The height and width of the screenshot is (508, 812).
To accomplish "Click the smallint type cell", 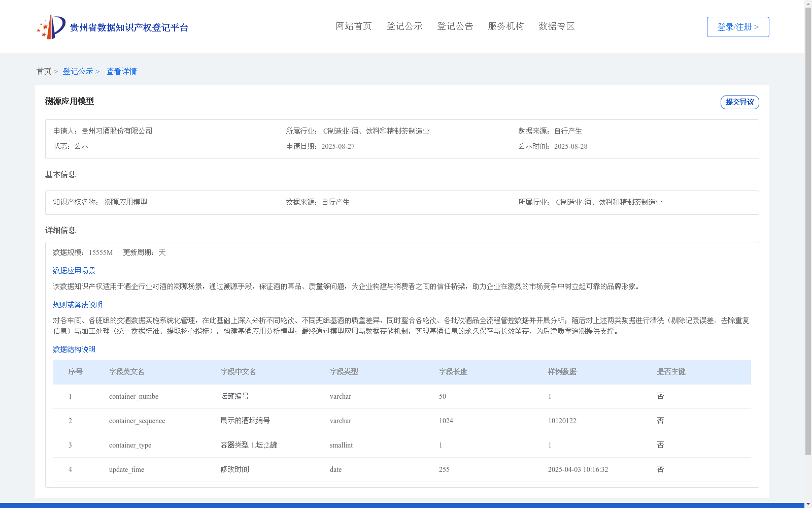I will click(341, 446).
